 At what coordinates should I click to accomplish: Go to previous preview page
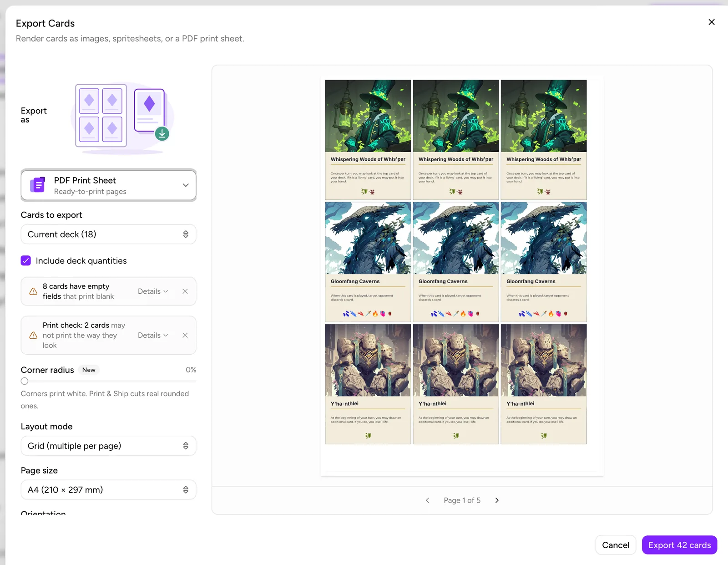click(427, 500)
